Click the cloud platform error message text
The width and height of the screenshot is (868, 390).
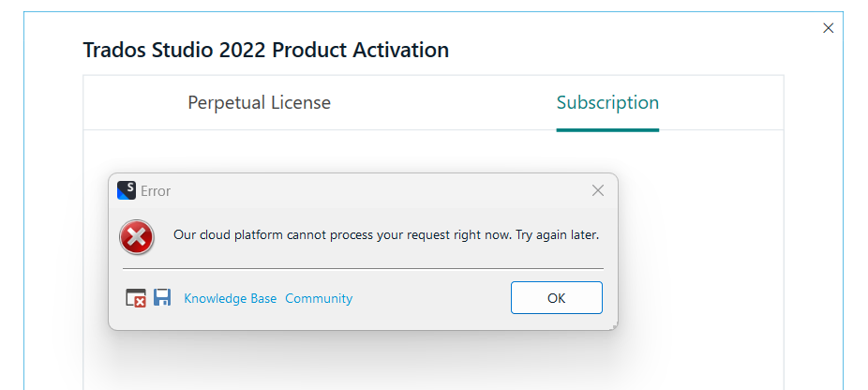tap(386, 234)
